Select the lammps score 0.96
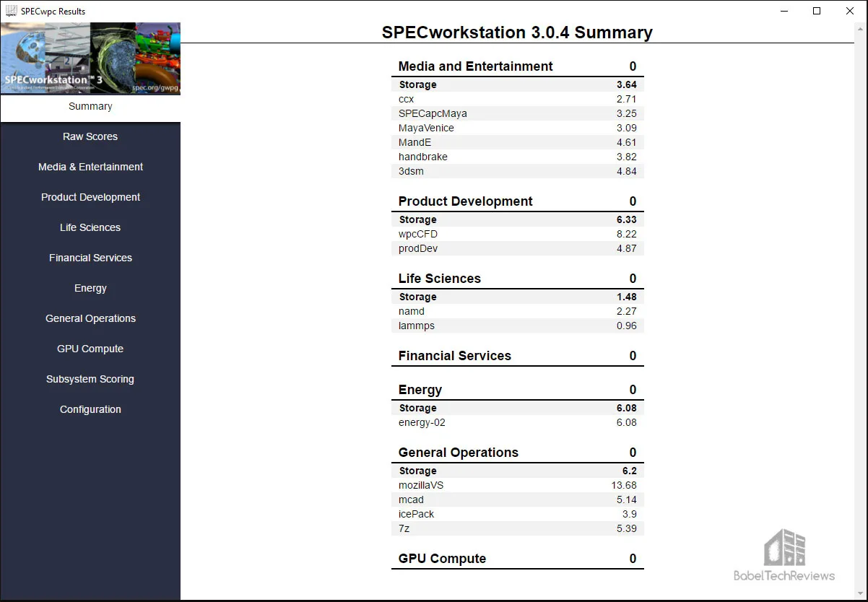This screenshot has width=868, height=602. 626,326
